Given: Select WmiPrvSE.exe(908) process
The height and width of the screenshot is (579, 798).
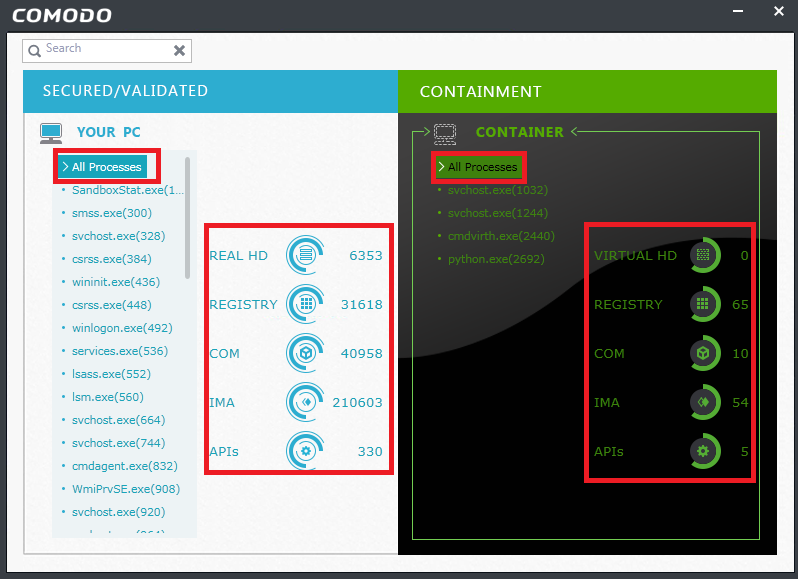Looking at the screenshot, I should tap(126, 489).
